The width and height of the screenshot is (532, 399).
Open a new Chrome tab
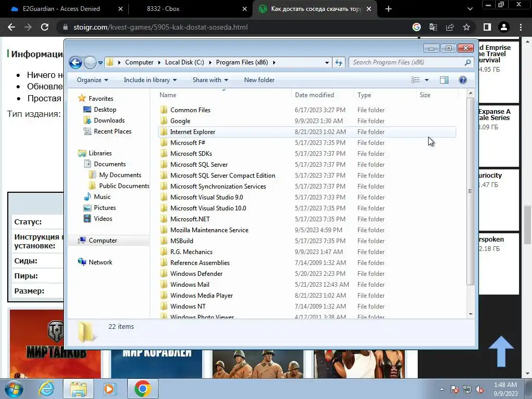tap(389, 9)
